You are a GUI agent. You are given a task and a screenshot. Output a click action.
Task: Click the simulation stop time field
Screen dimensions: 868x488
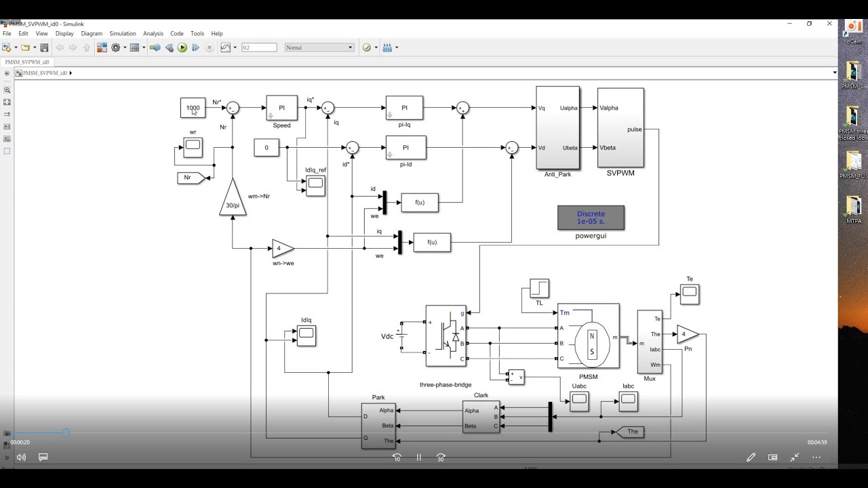(259, 47)
